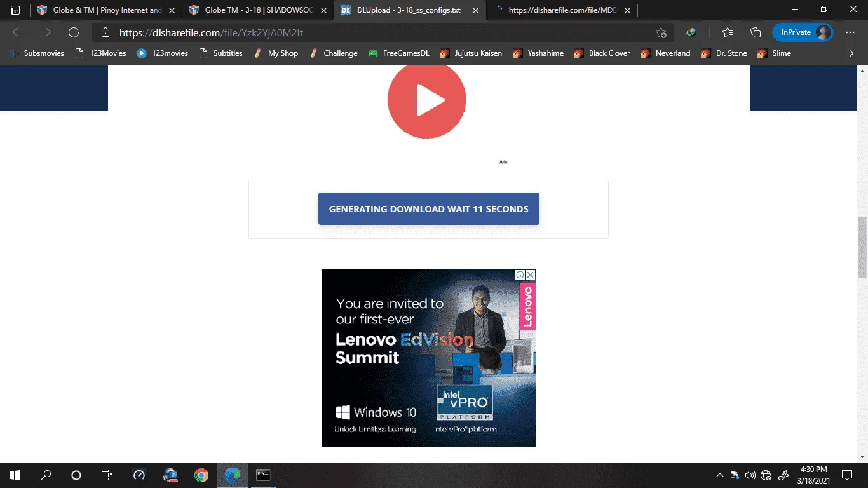Open the 123Movies bookmark
Image resolution: width=868 pixels, height=488 pixels.
[100, 53]
